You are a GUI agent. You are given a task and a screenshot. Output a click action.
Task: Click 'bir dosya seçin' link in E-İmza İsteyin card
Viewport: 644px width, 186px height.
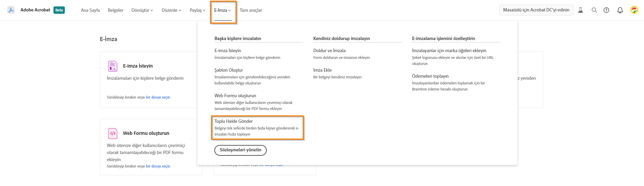(158, 97)
